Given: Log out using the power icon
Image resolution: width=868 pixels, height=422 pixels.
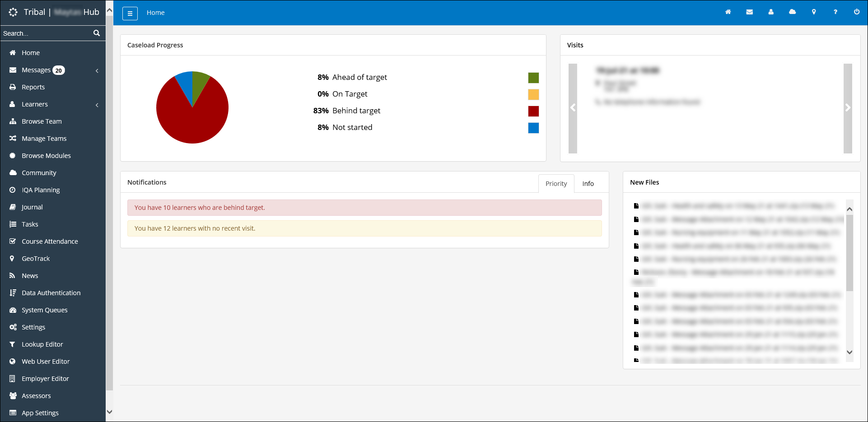Looking at the screenshot, I should tap(857, 12).
